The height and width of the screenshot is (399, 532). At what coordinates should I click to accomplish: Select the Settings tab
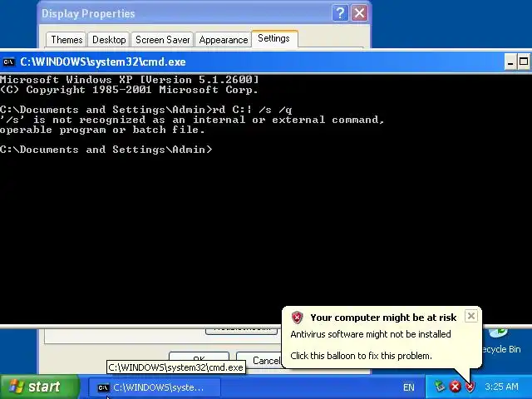273,38
